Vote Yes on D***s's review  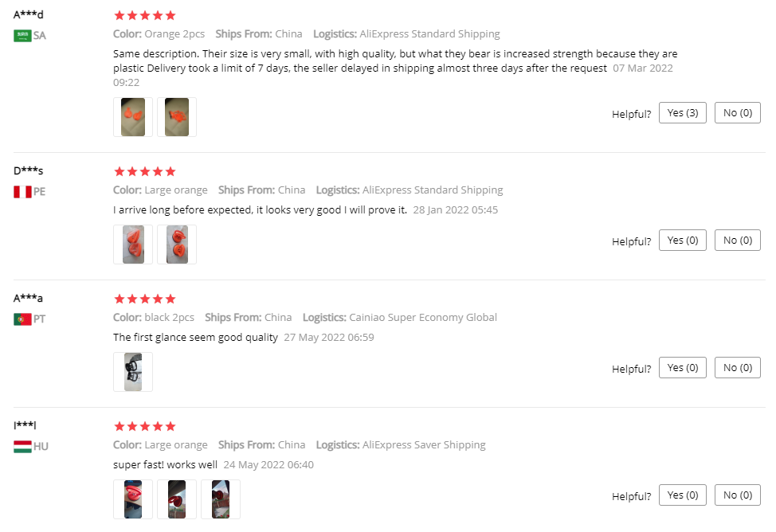[x=682, y=241]
